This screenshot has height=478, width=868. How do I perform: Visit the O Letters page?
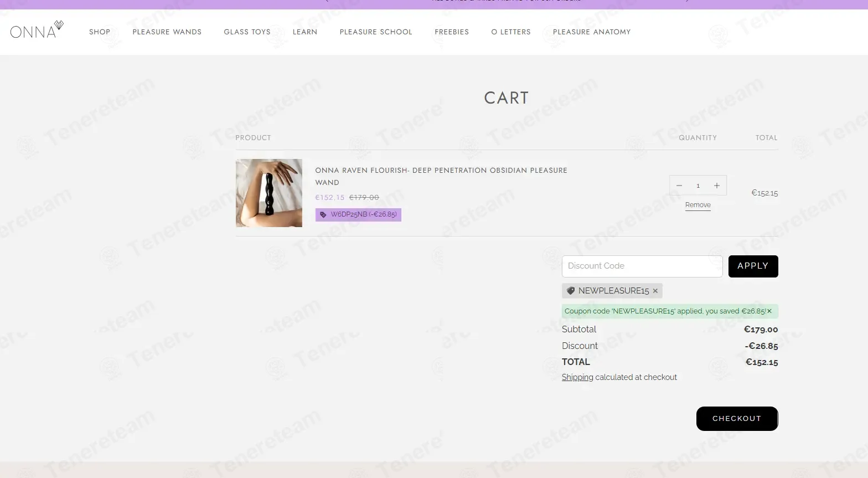point(511,32)
